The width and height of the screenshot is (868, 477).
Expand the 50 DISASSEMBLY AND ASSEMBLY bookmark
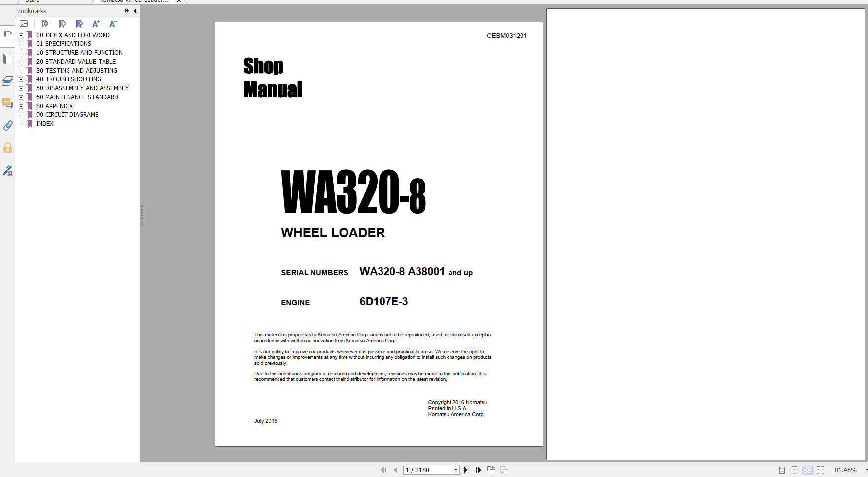tap(21, 88)
